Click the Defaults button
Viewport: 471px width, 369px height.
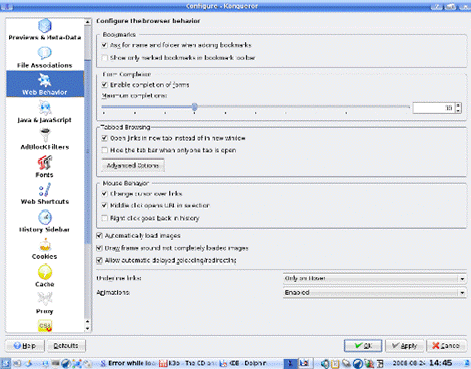pos(66,346)
